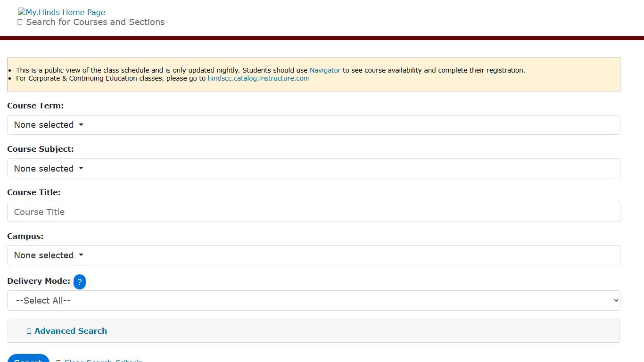
Task: Click inside the Course Title text field
Action: 314,212
